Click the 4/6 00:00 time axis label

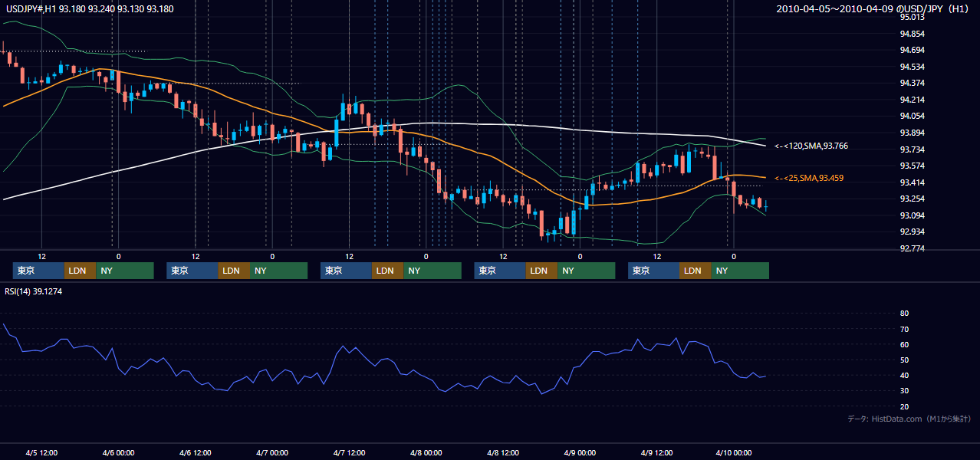click(118, 452)
